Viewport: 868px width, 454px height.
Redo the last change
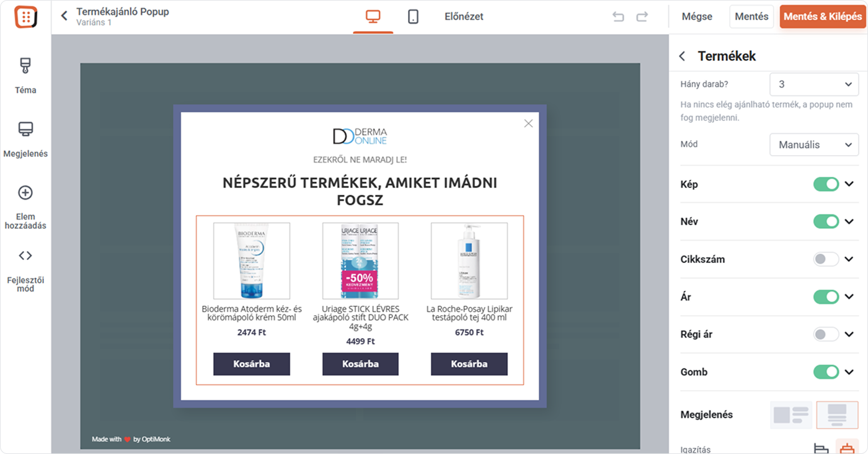tap(642, 17)
